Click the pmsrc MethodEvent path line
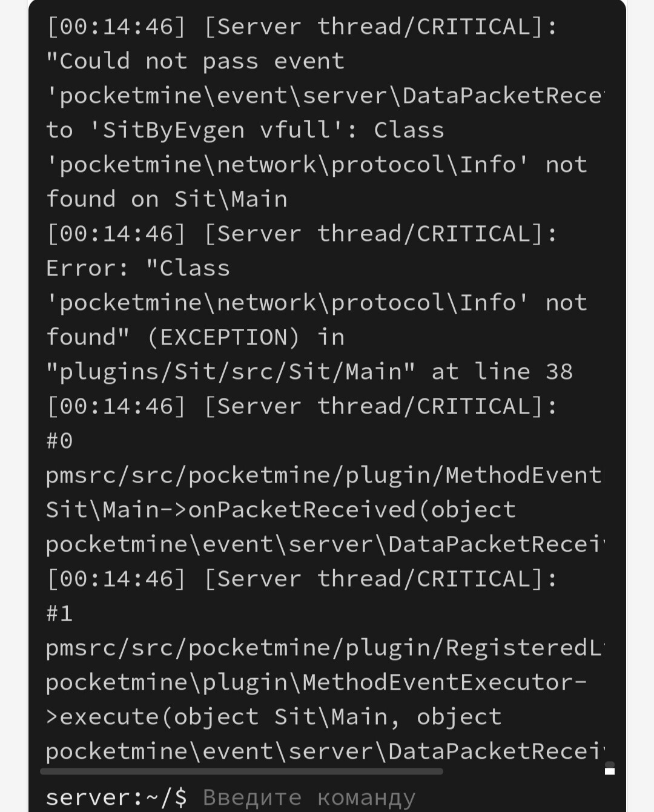This screenshot has width=654, height=812. tap(324, 475)
